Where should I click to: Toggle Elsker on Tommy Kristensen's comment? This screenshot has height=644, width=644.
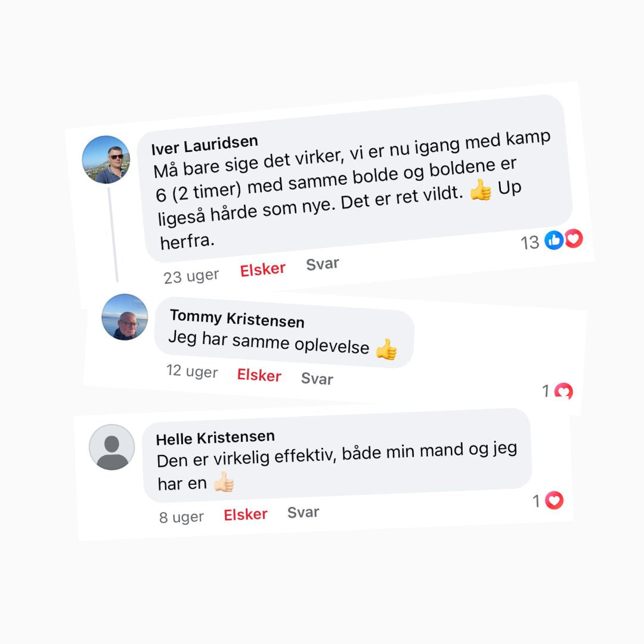[259, 375]
